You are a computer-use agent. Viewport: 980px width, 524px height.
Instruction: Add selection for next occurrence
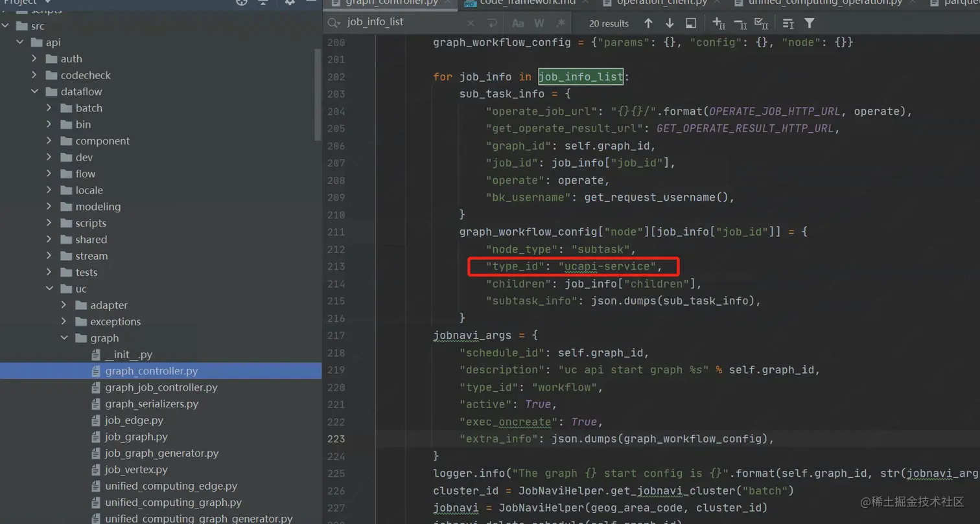pos(719,23)
